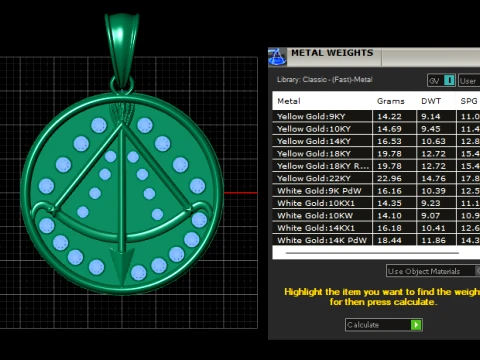Click the 14.10 grams value
The width and height of the screenshot is (480, 360).
389,215
